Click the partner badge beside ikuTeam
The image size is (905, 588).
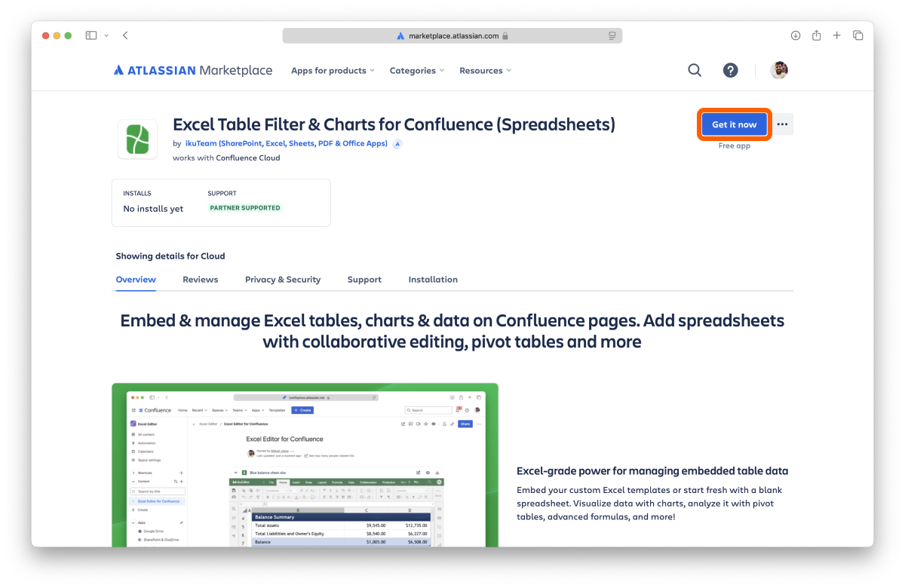(x=397, y=143)
